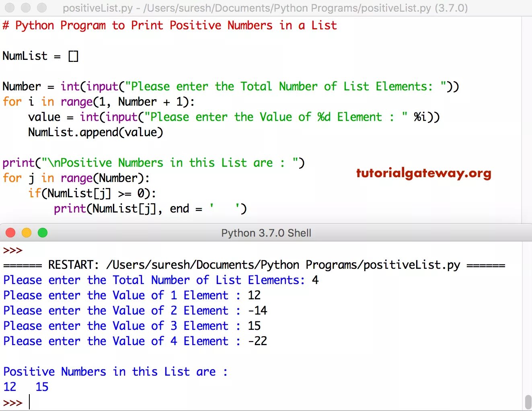
Task: Click the 'for j in range(Number):' line
Action: (x=76, y=178)
